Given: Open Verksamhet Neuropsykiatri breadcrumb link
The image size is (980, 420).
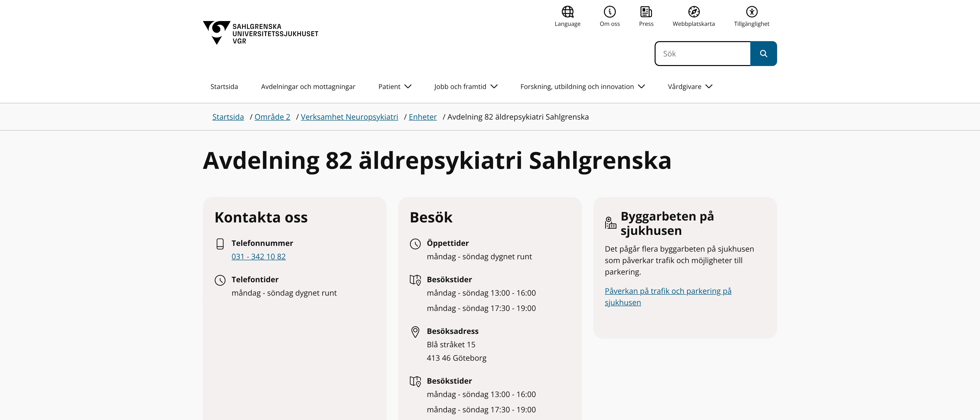Looking at the screenshot, I should point(349,117).
